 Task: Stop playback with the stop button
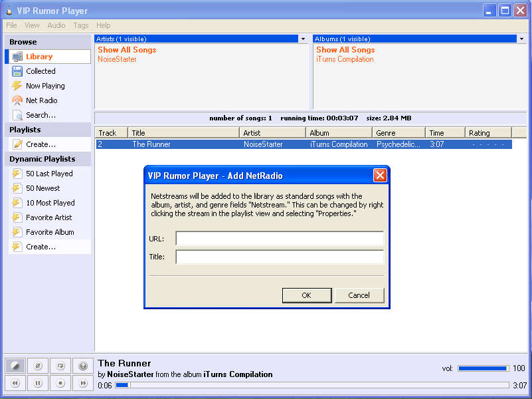click(x=60, y=383)
